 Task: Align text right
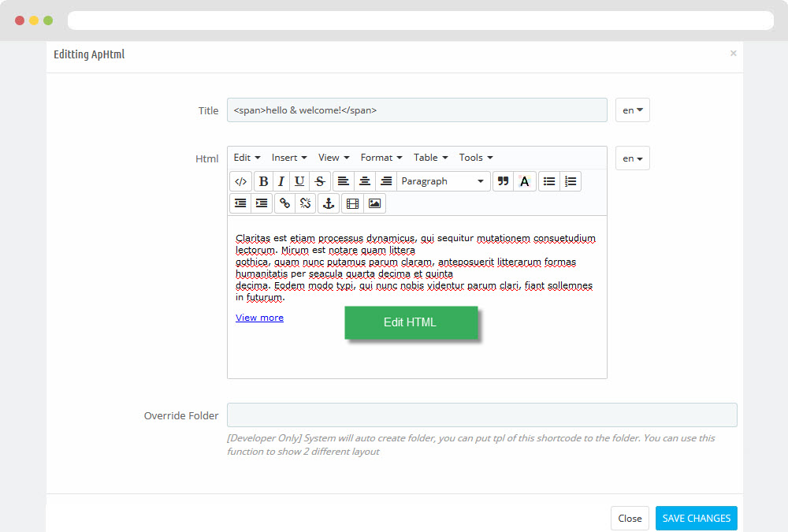pos(386,181)
